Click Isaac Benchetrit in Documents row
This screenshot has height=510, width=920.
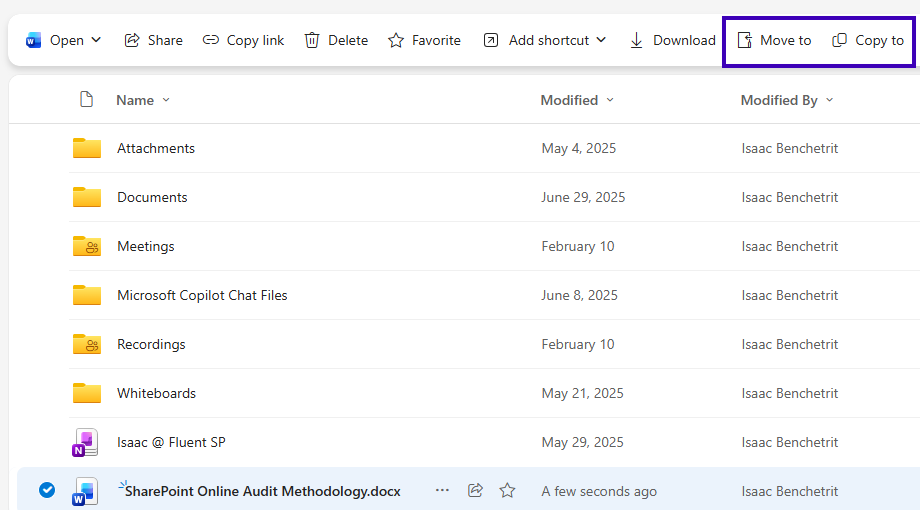pyautogui.click(x=790, y=197)
